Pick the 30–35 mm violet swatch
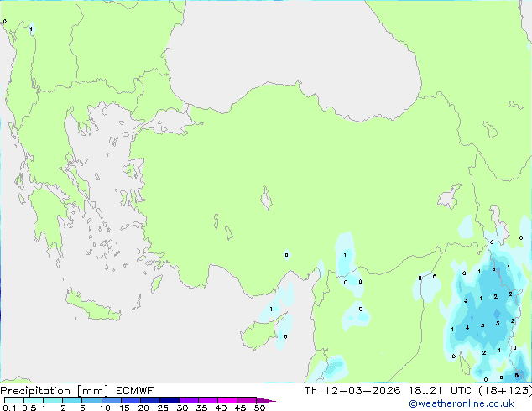The width and height of the screenshot is (532, 411). pos(189,400)
